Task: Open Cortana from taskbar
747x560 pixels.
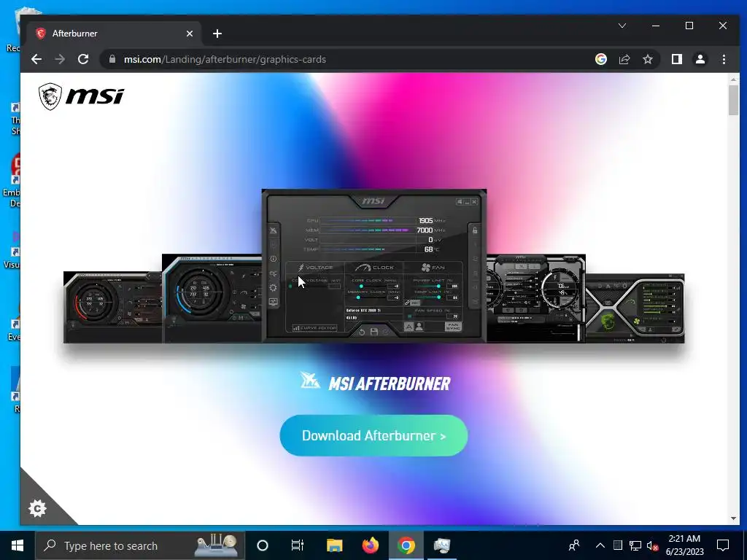Action: click(263, 545)
